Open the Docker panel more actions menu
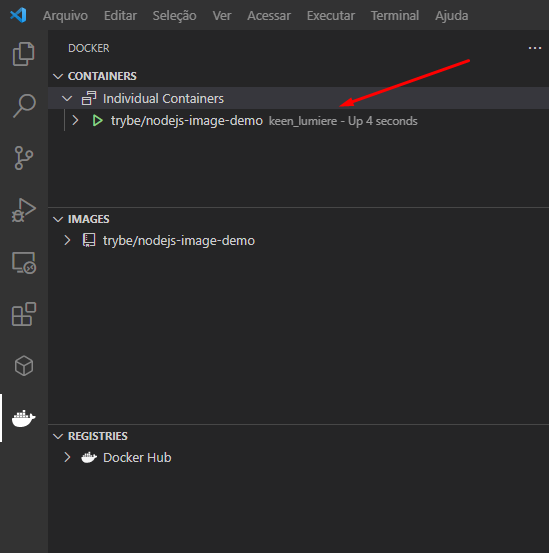Screen dimensions: 549x553 click(535, 48)
